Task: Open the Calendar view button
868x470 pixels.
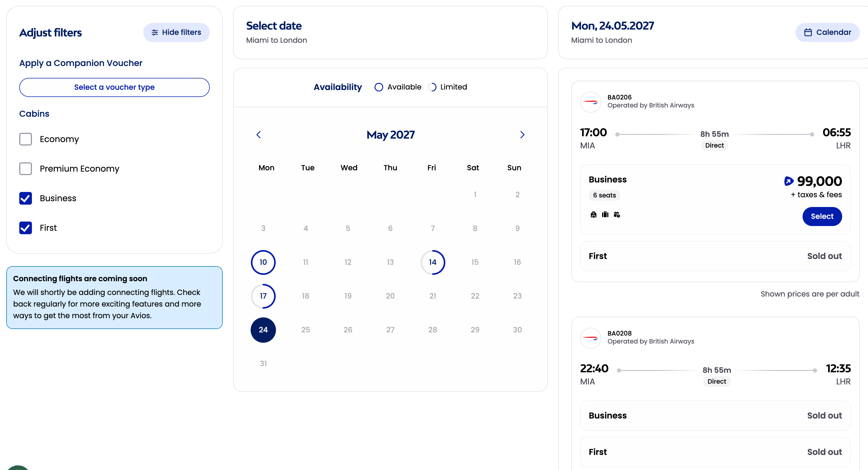Action: (827, 32)
